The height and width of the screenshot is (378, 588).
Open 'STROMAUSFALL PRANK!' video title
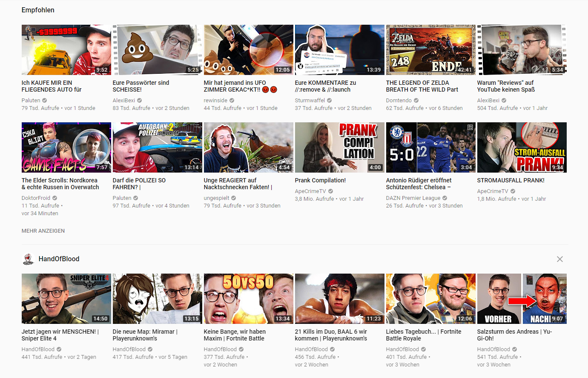pos(511,180)
